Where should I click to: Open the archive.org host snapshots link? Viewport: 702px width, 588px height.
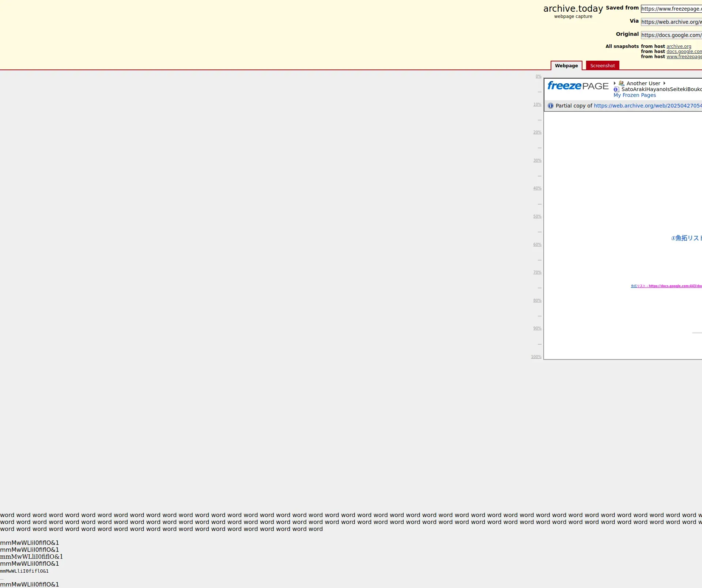click(679, 46)
